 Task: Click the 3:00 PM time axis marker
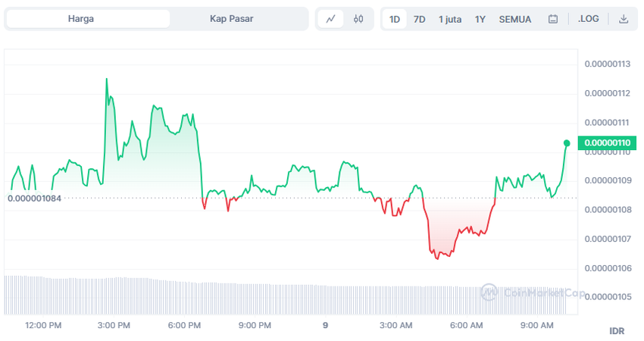114,325
